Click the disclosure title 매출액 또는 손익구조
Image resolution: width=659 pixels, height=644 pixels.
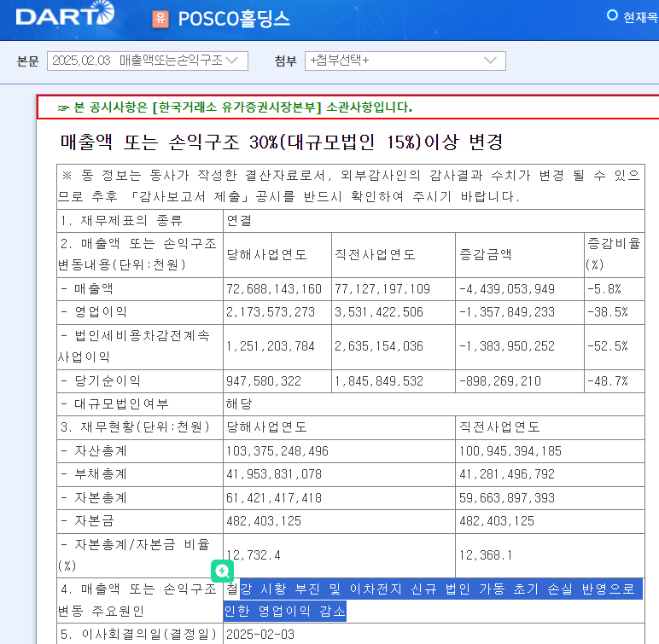tap(282, 142)
